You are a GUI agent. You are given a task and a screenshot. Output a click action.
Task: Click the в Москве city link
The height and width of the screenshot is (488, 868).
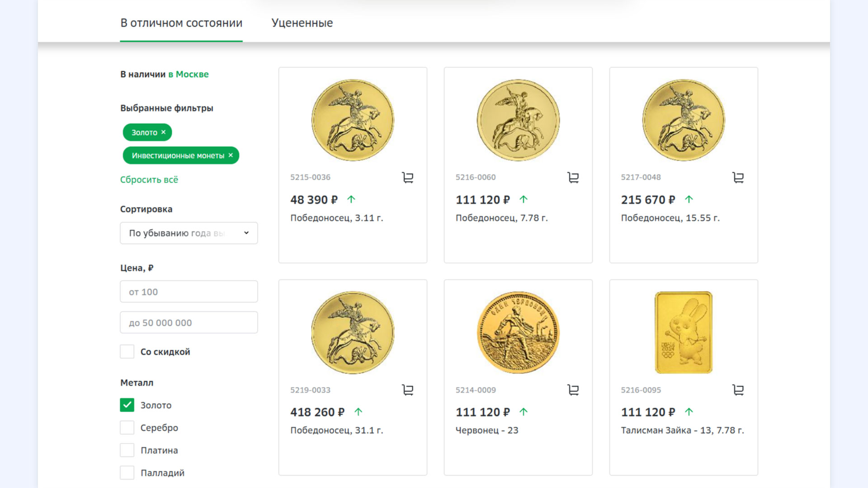click(x=188, y=74)
